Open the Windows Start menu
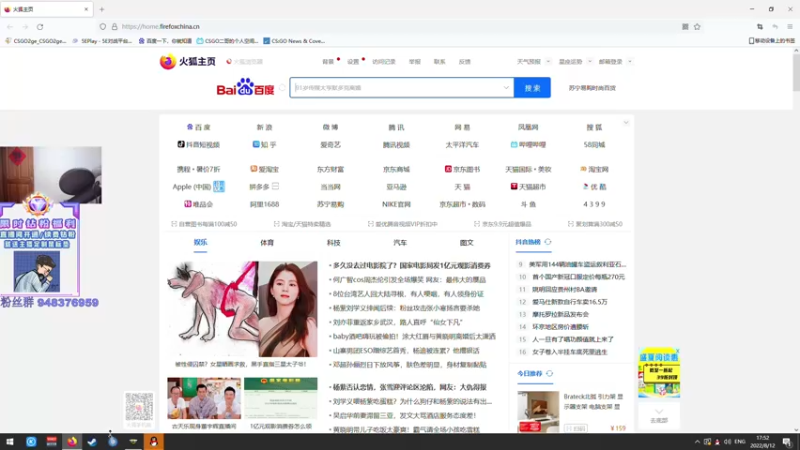800x450 pixels. pos(10,442)
